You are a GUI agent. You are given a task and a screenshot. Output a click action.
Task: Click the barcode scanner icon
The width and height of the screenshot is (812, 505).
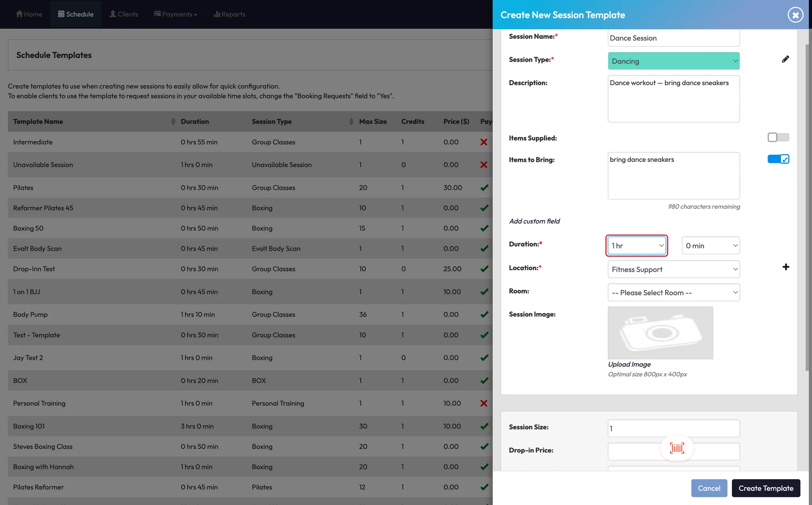[677, 448]
